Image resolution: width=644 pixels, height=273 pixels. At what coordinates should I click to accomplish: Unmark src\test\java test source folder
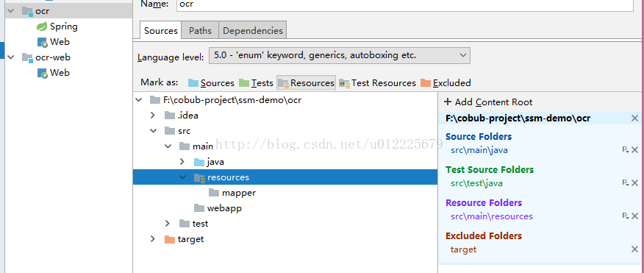coord(634,183)
